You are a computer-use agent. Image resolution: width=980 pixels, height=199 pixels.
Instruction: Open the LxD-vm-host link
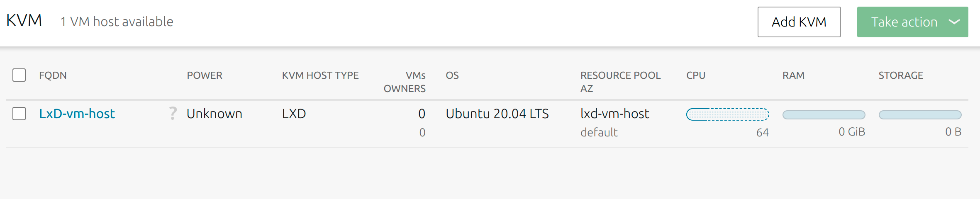coord(77,114)
